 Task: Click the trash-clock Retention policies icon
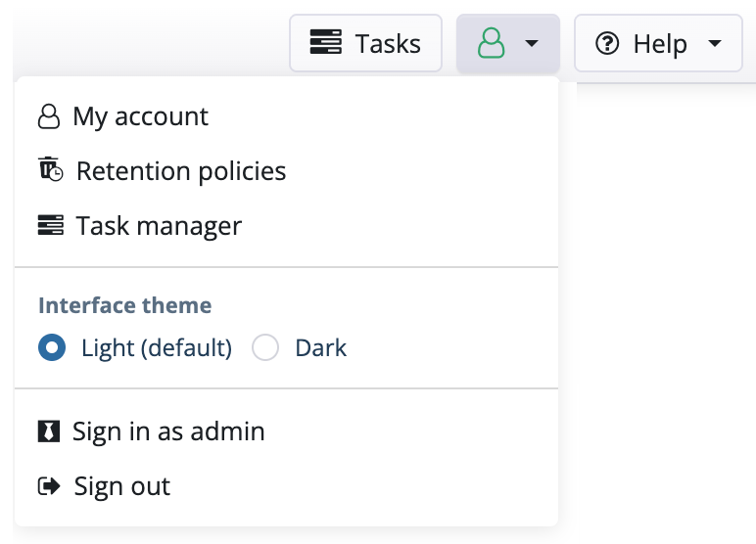tap(51, 169)
